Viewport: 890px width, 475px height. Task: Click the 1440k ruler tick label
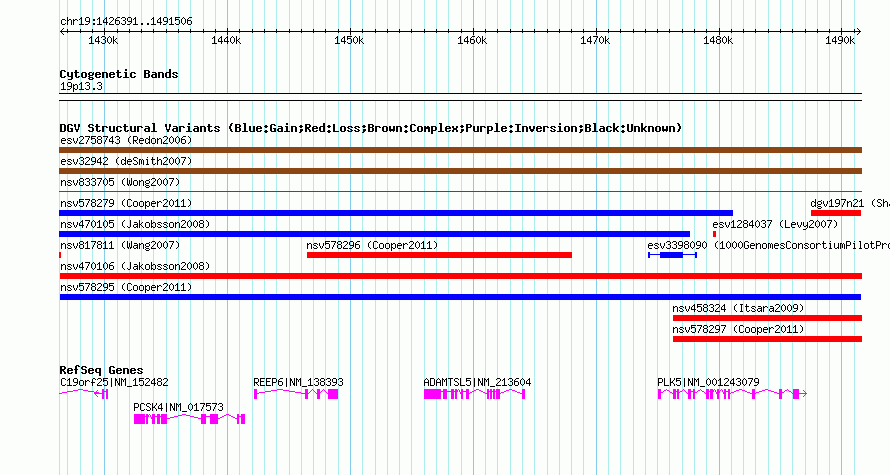point(226,41)
